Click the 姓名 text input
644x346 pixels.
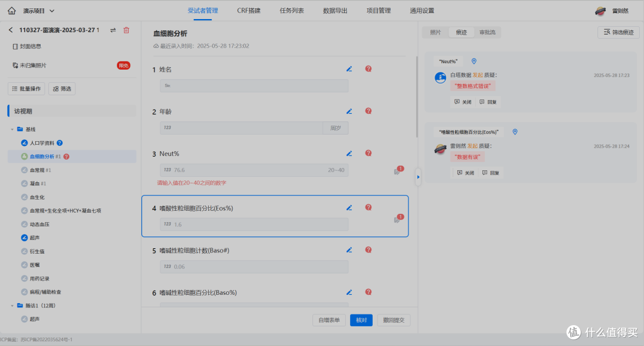pos(254,86)
